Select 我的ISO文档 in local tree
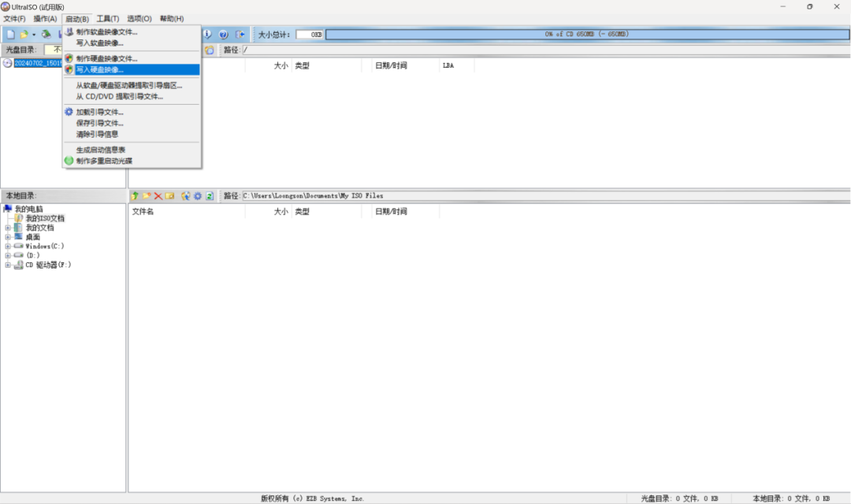851x504 pixels. pyautogui.click(x=45, y=218)
